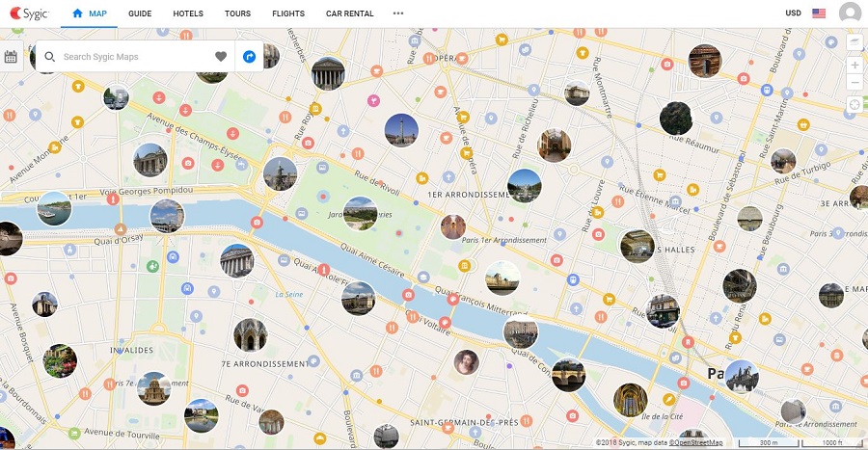Select the camera marker on Avenue des Champs-Élysées

(x=188, y=163)
